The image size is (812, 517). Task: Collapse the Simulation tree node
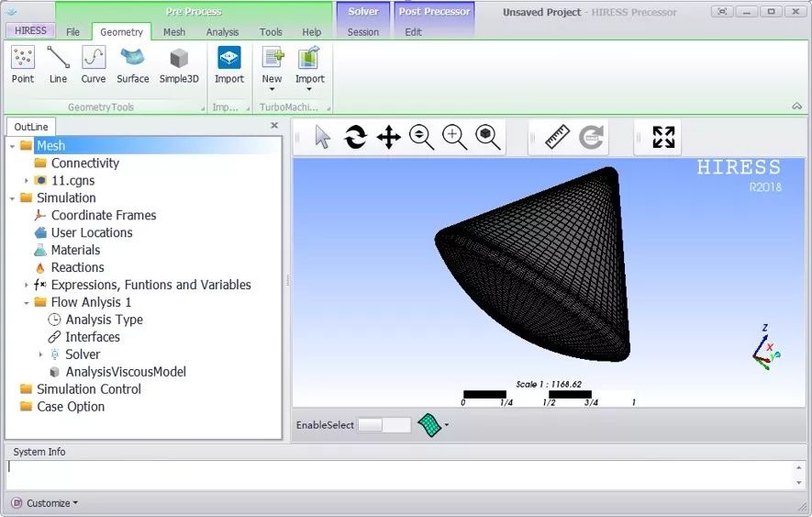click(13, 198)
